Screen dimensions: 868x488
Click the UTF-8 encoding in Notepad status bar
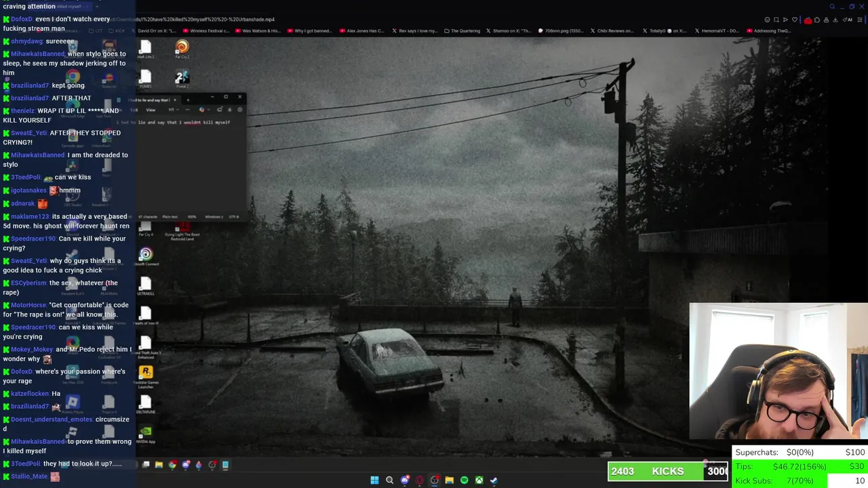(x=234, y=217)
